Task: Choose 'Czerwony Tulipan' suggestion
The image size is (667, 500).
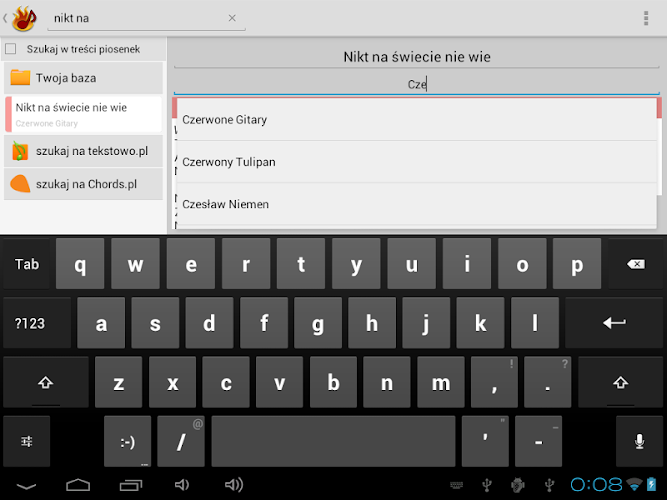Action: pyautogui.click(x=416, y=162)
